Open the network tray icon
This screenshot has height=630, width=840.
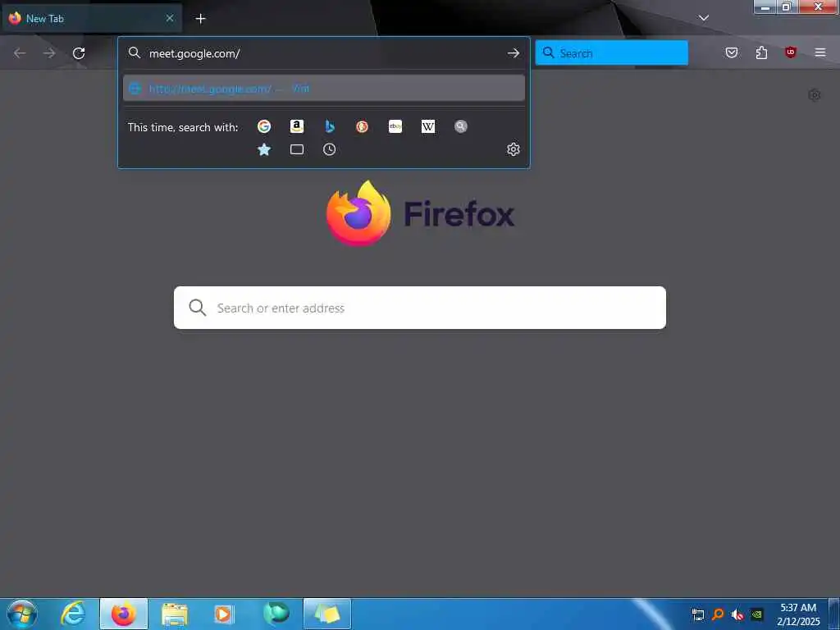click(698, 614)
